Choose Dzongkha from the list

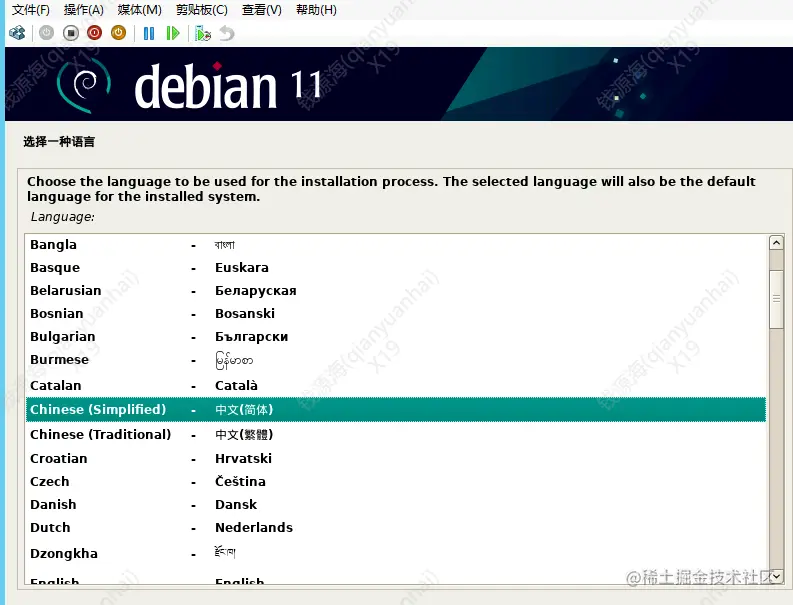pyautogui.click(x=395, y=553)
